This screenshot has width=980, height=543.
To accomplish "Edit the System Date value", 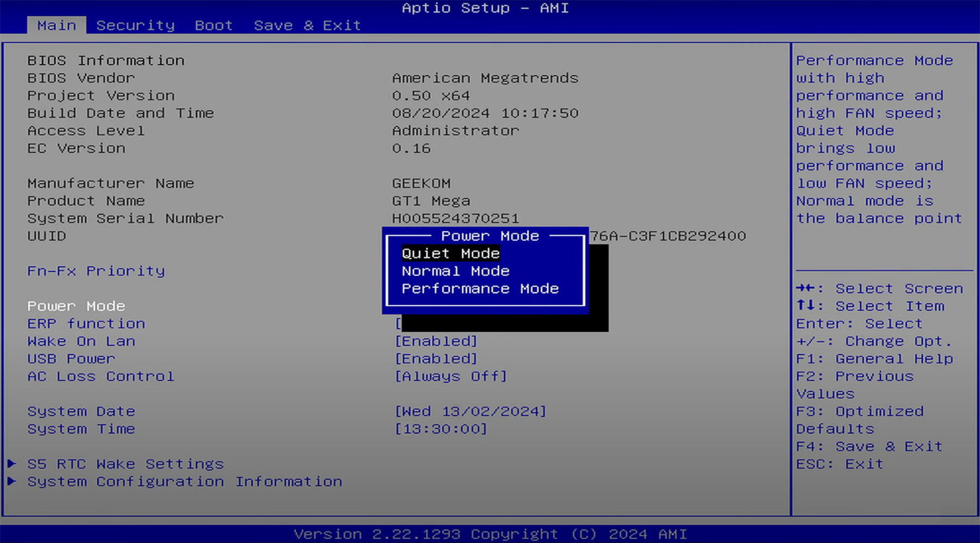I will pyautogui.click(x=470, y=411).
